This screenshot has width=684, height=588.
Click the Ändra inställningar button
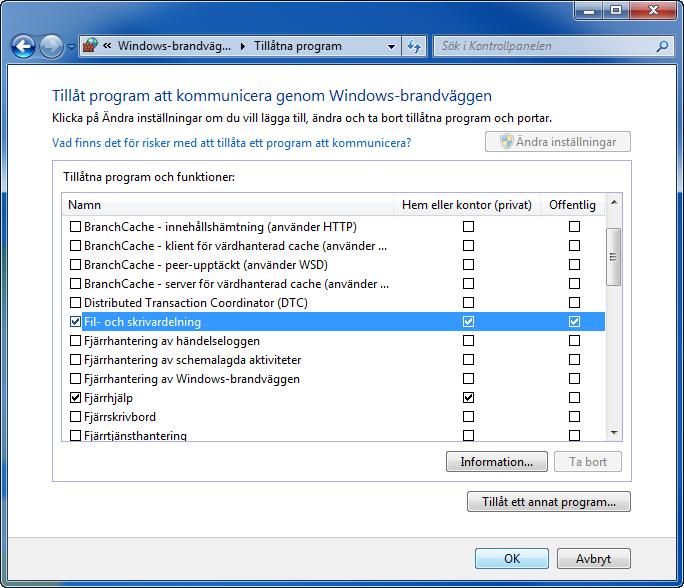[558, 142]
